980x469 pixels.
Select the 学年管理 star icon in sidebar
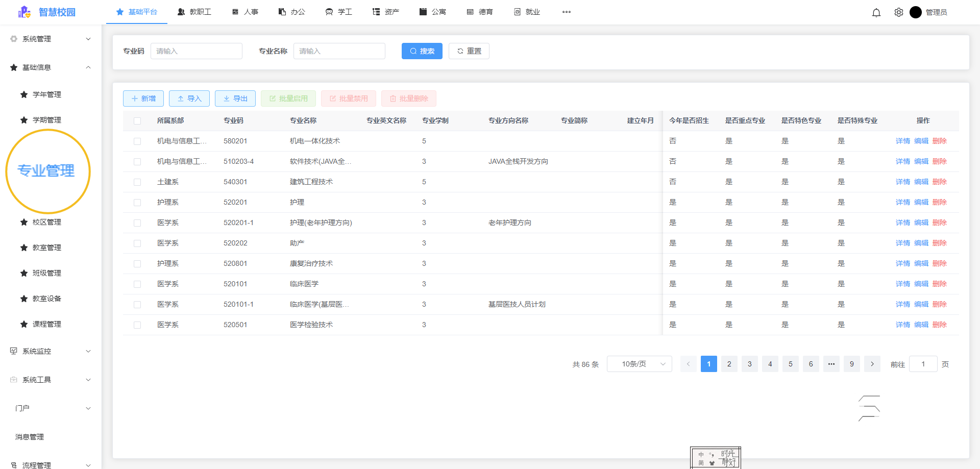(23, 94)
